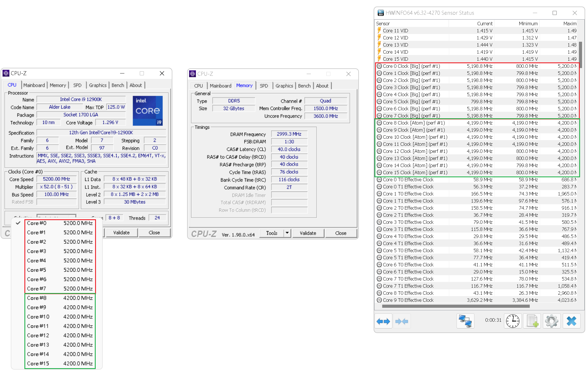Switch to Mainboard tab in left CPU-Z window
Screen dimensions: 588x373
pos(34,85)
